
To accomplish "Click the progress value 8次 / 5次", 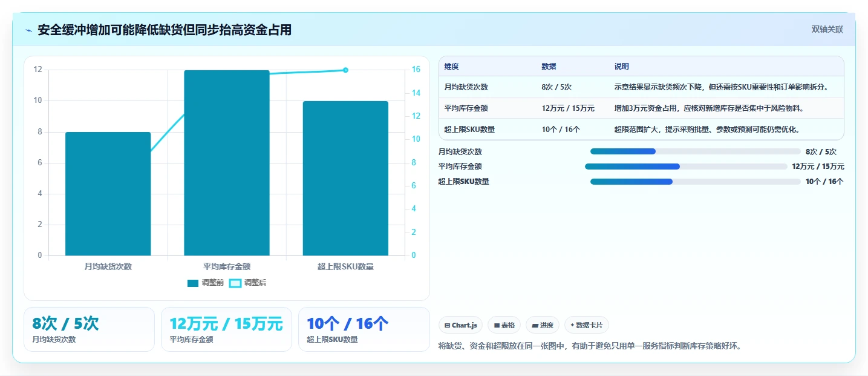I will (821, 151).
